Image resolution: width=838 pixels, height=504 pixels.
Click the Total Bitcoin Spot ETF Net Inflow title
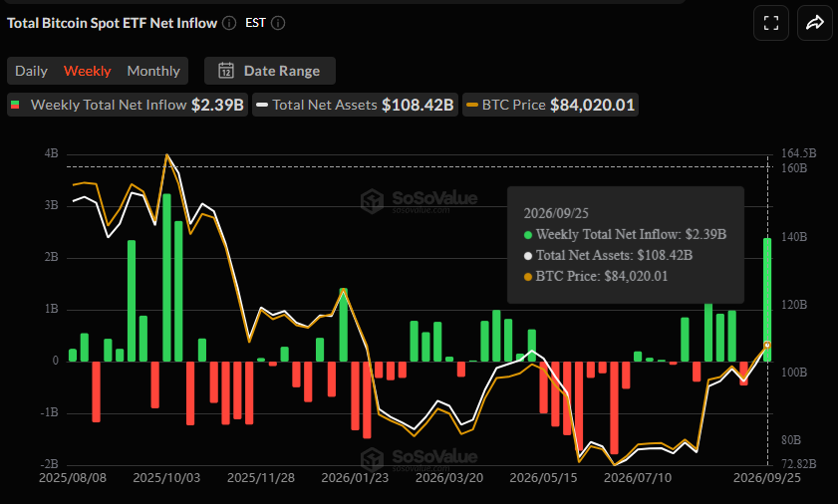point(113,23)
